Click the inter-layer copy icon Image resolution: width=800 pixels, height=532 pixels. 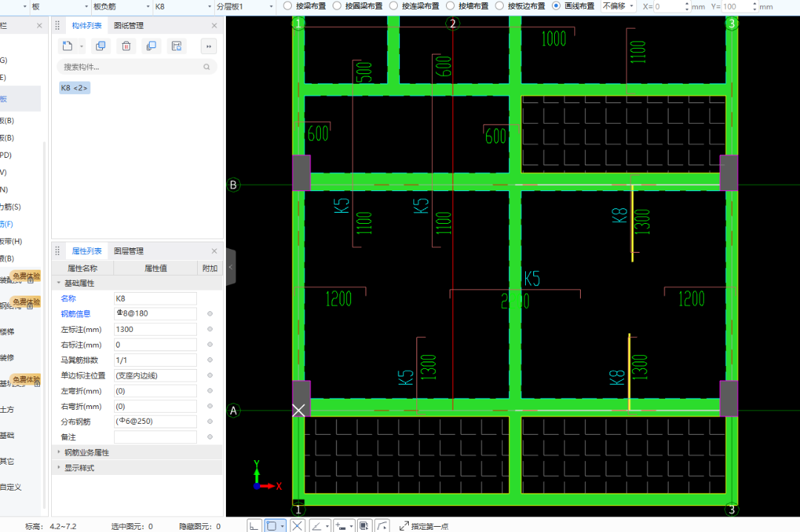tap(151, 46)
